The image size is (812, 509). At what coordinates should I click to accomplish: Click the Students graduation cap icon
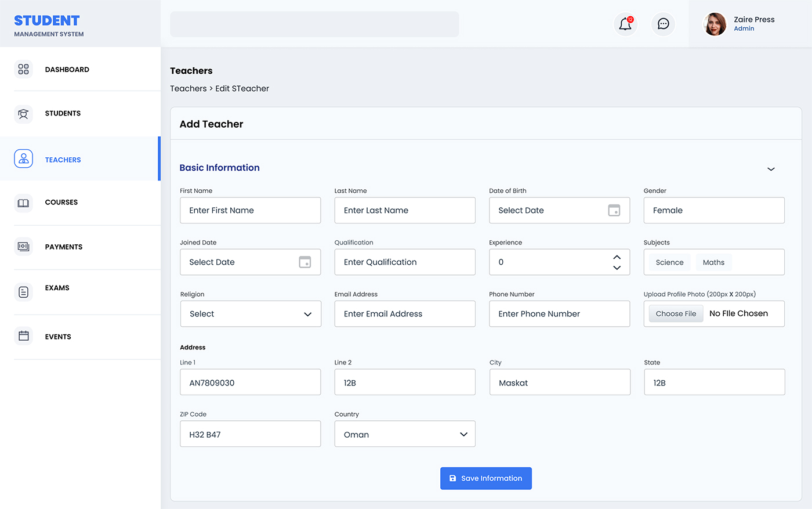(x=23, y=114)
